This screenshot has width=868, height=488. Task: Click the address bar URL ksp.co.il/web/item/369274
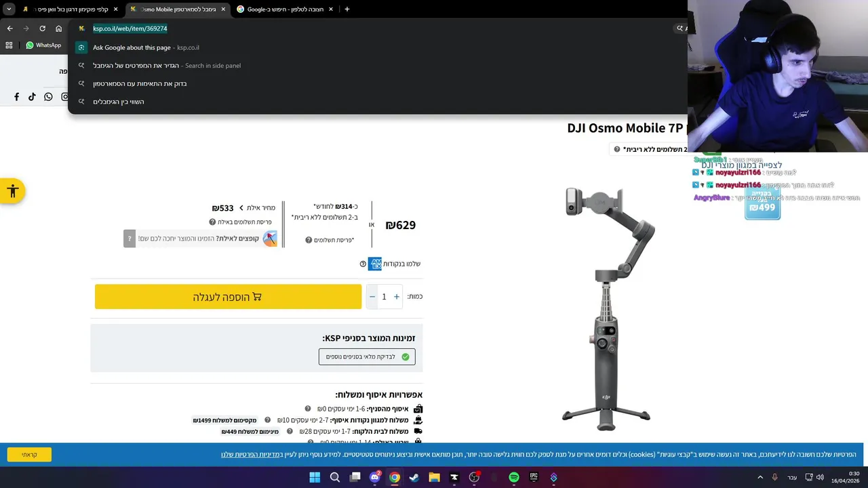[x=130, y=28]
